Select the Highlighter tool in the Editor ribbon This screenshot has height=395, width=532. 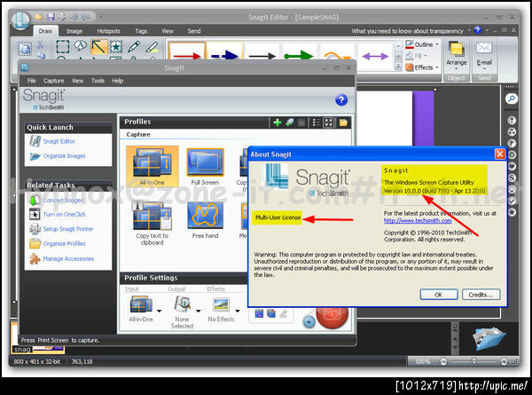point(152,46)
